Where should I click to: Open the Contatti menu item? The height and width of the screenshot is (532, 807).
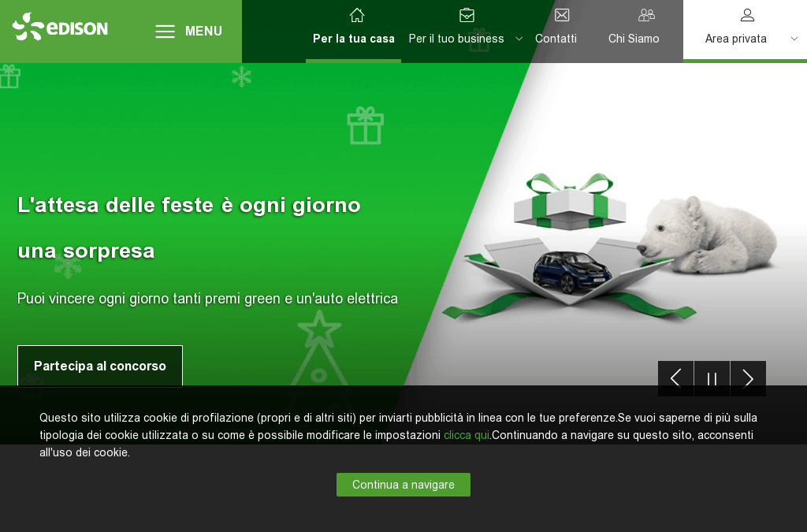tap(556, 39)
